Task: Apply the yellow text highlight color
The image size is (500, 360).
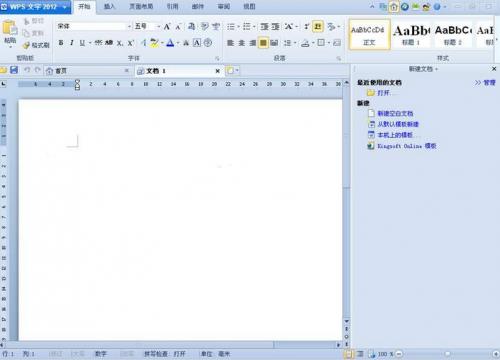Action: [x=154, y=43]
